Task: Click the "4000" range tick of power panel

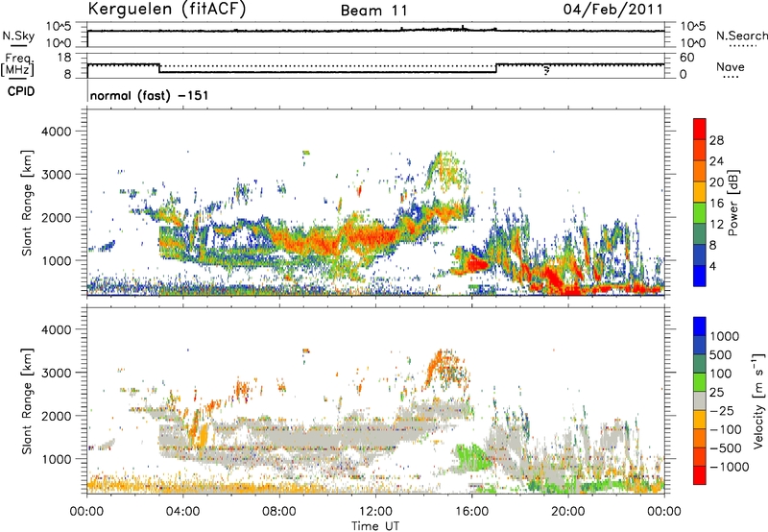Action: pyautogui.click(x=57, y=132)
